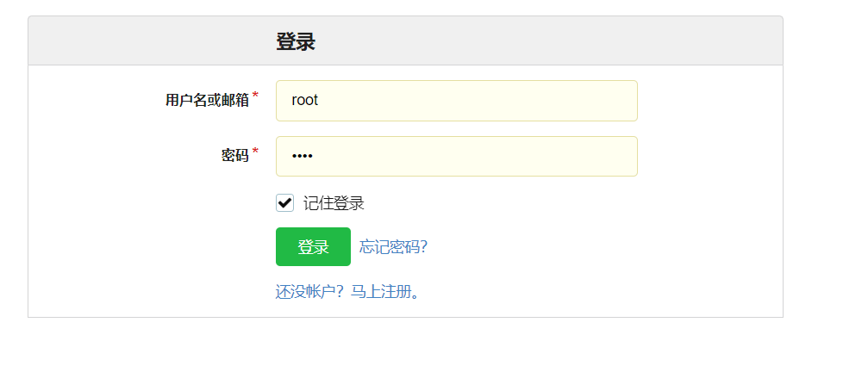
Task: Focus the 用户名或邮箱 input field
Action: click(456, 101)
